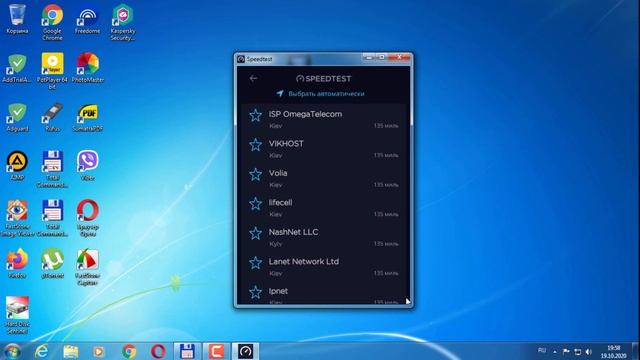This screenshot has height=360, width=640.
Task: Open the Windows Start menu
Action: pyautogui.click(x=12, y=351)
